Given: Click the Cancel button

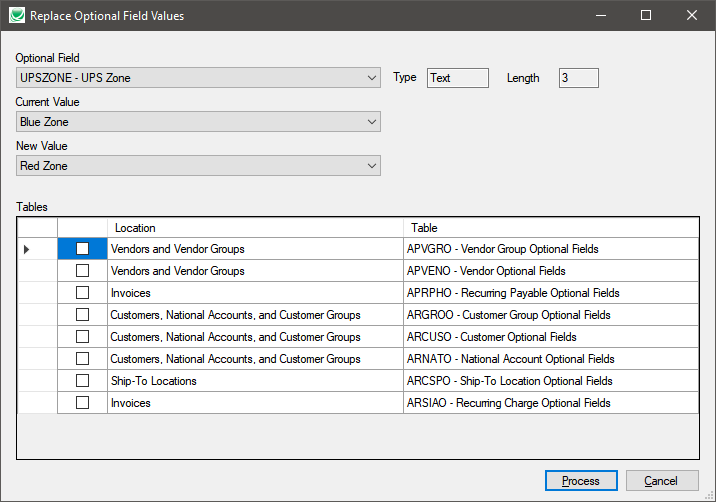Looking at the screenshot, I should (661, 481).
